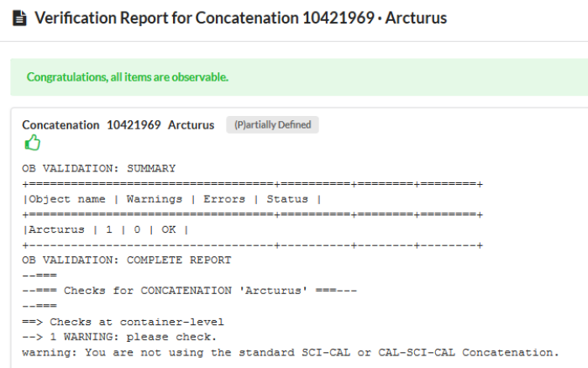Click the bold "Concatenation" word in the panel heading
Viewport: 588px width, 368px height.
(60, 125)
